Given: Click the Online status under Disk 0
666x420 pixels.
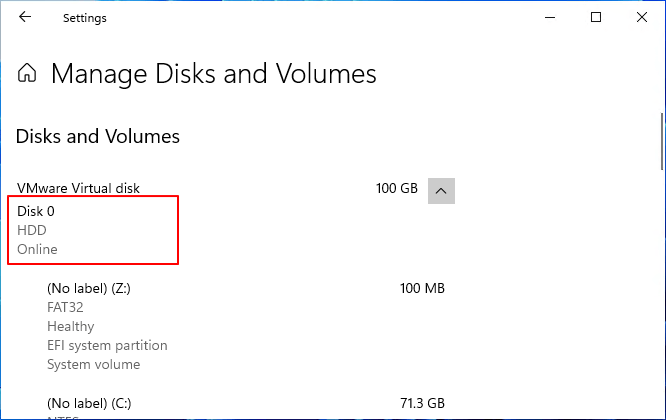Looking at the screenshot, I should tap(37, 249).
